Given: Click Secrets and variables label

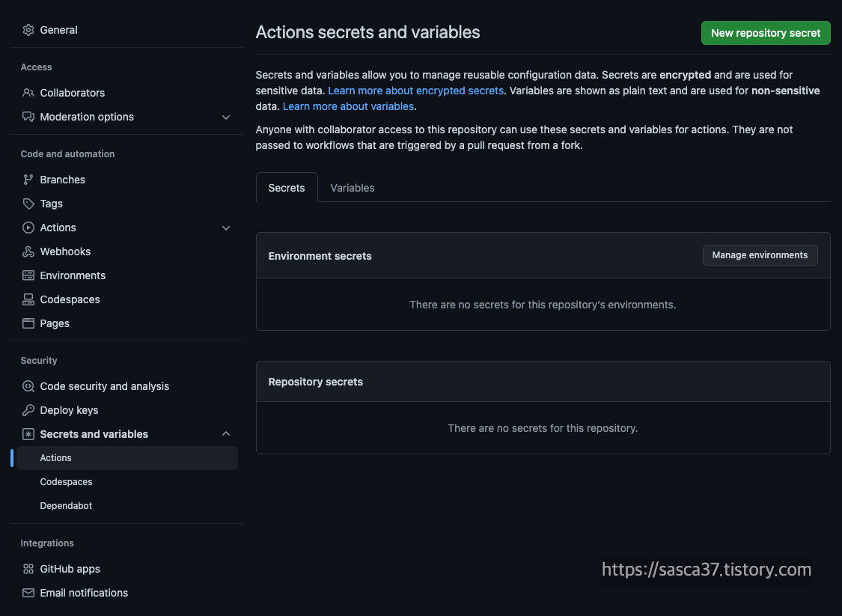Looking at the screenshot, I should (94, 434).
